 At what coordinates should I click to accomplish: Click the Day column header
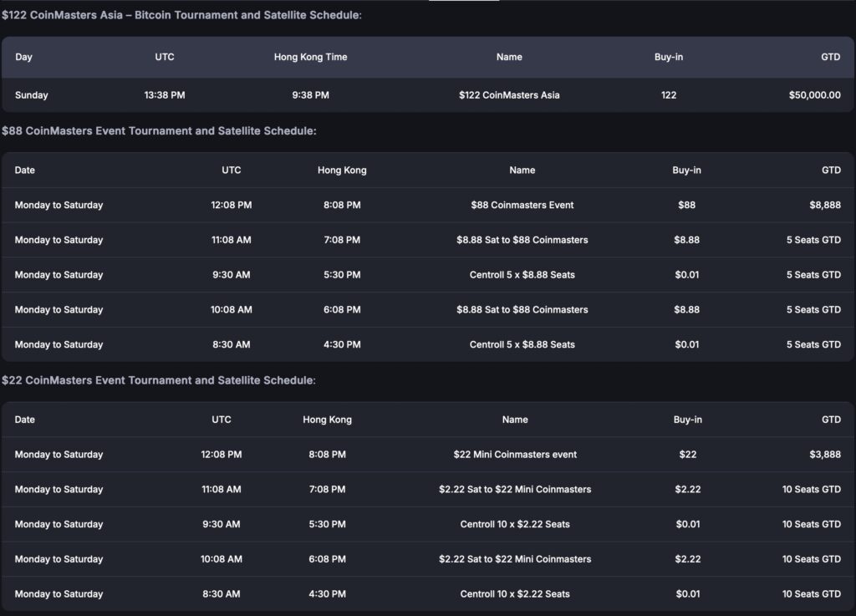[x=23, y=57]
